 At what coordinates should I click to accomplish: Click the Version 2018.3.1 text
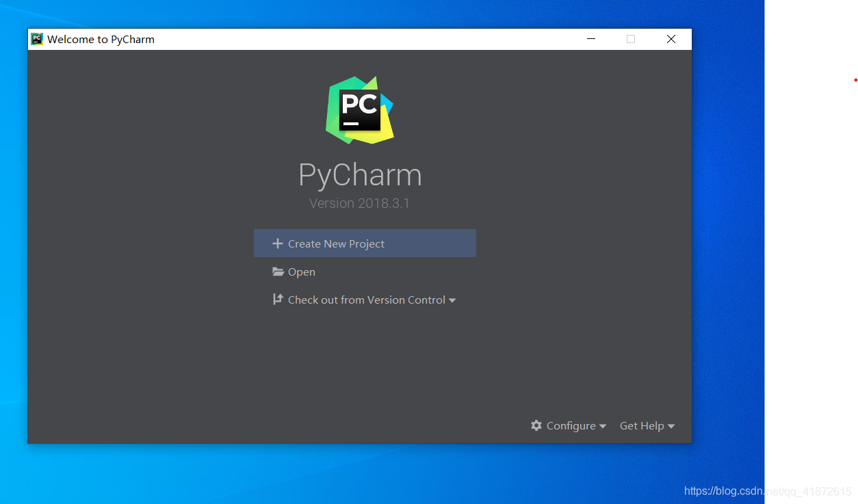[x=359, y=203]
